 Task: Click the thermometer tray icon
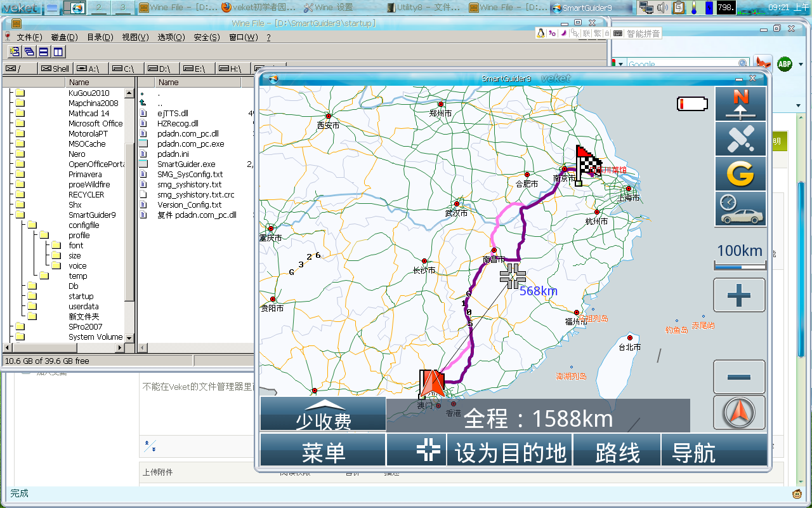694,8
